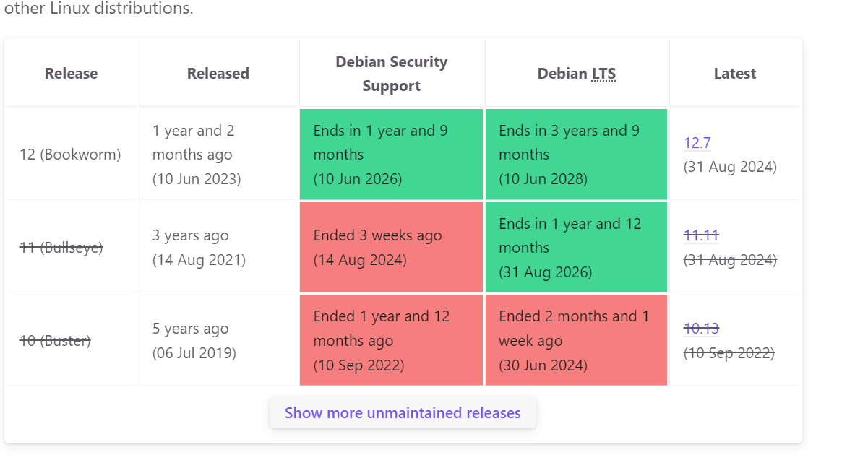The image size is (868, 460).
Task: Click the LTS abbreviation in column header
Action: (603, 74)
